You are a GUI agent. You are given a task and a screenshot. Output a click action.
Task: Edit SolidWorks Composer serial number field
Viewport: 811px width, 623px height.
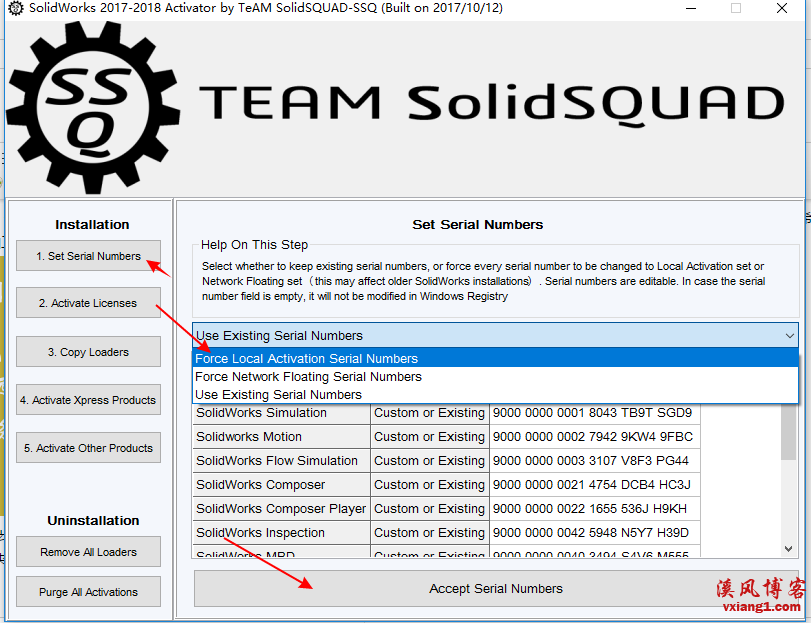[x=595, y=484]
